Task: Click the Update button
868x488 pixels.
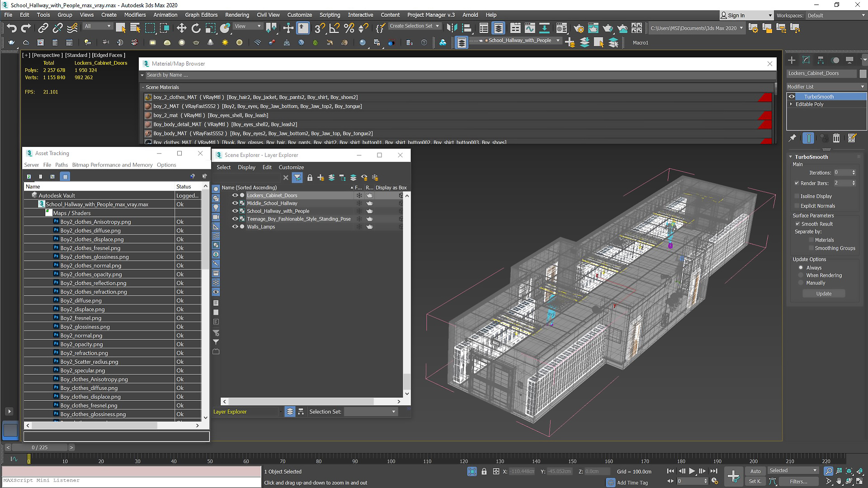Action: [x=824, y=294]
